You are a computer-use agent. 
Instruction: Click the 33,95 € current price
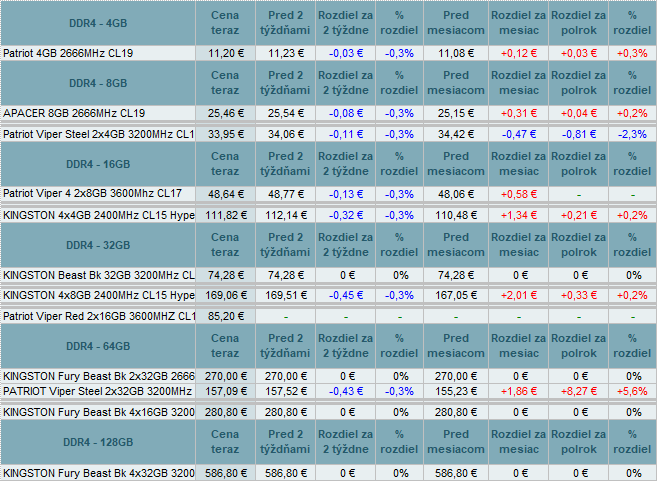click(226, 134)
